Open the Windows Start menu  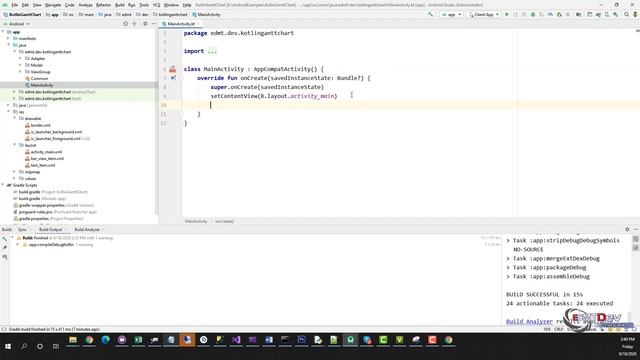click(8, 346)
